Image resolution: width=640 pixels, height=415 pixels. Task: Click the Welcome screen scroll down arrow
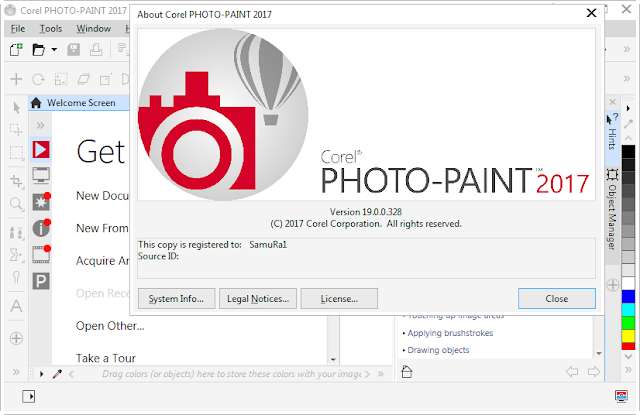[333, 360]
